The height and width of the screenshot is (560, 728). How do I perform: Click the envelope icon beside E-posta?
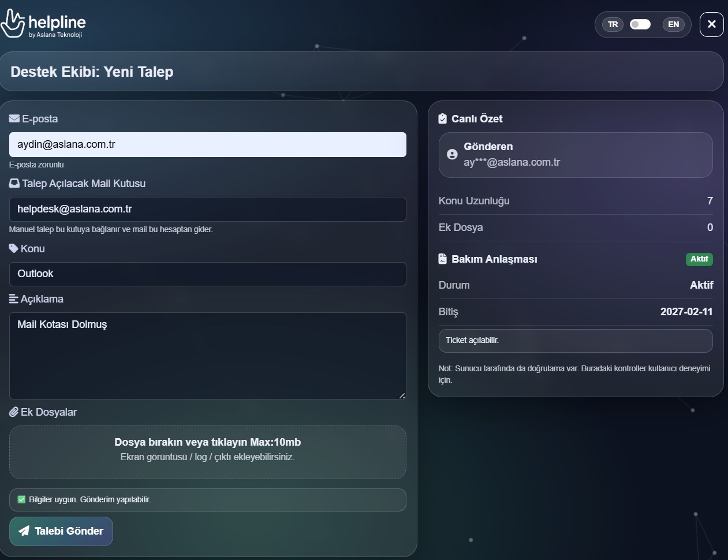click(x=14, y=118)
